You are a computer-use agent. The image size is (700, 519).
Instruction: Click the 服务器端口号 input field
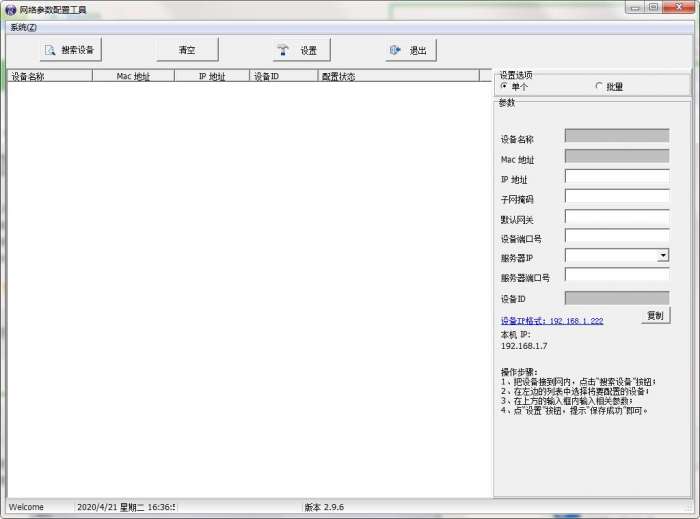tap(617, 274)
